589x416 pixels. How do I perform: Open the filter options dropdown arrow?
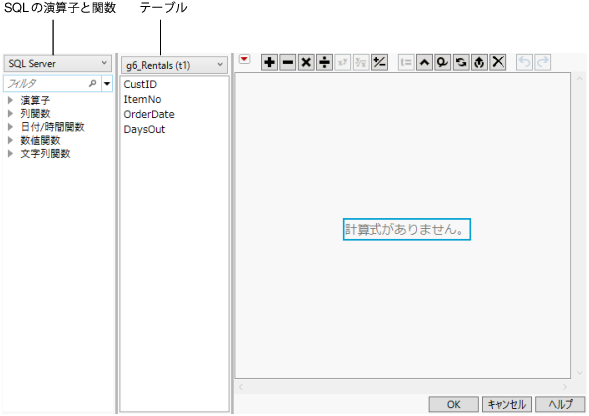click(x=107, y=83)
